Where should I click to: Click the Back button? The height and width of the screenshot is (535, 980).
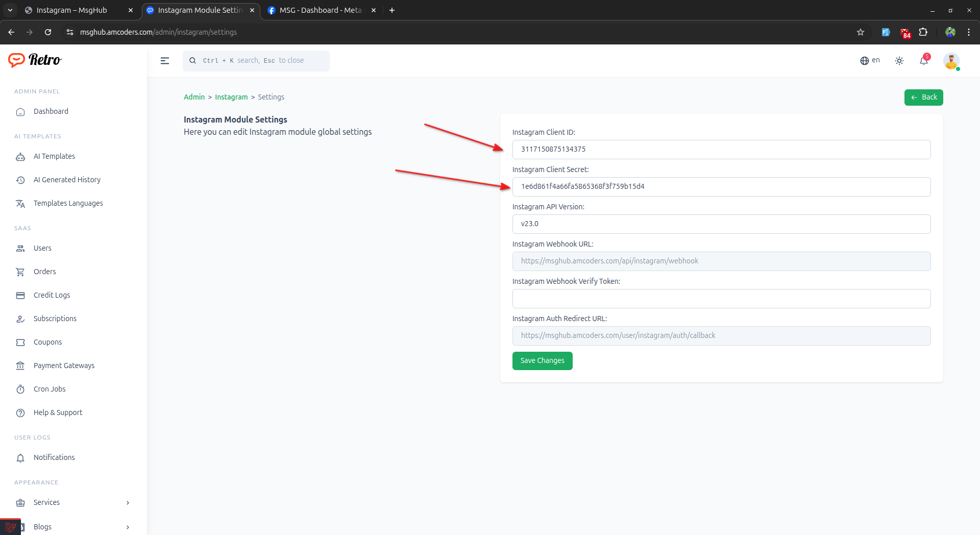pyautogui.click(x=924, y=97)
